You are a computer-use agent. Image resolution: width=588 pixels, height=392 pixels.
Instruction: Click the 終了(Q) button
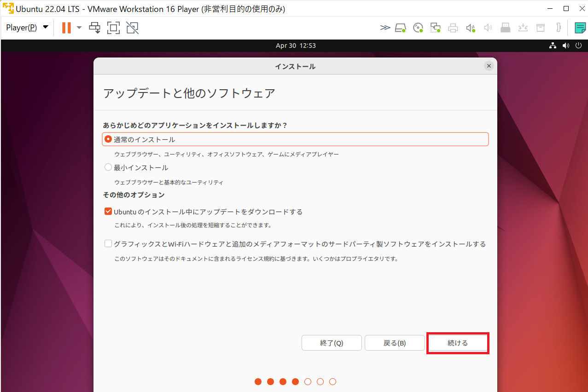click(332, 343)
